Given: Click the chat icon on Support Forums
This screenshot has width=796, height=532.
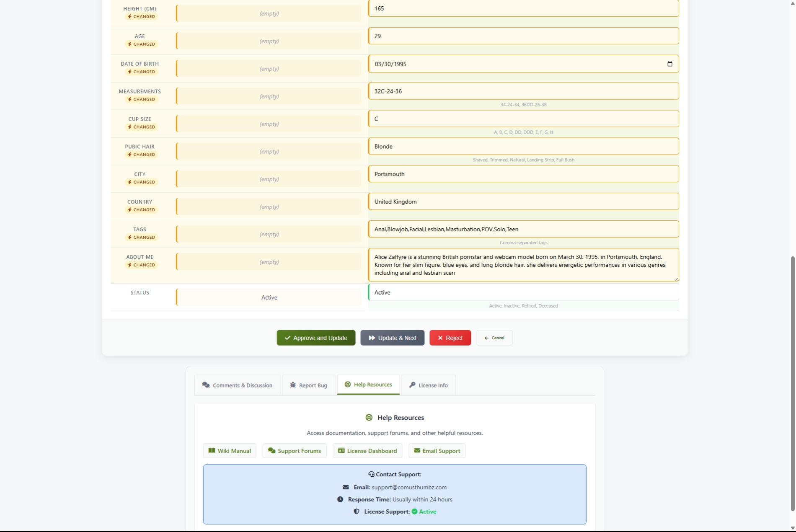Looking at the screenshot, I should coord(271,451).
